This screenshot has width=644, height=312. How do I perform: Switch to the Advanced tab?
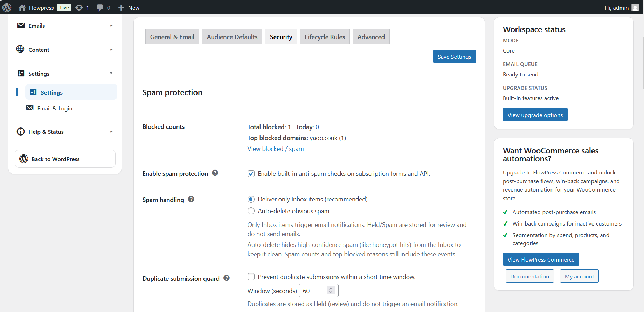point(371,37)
